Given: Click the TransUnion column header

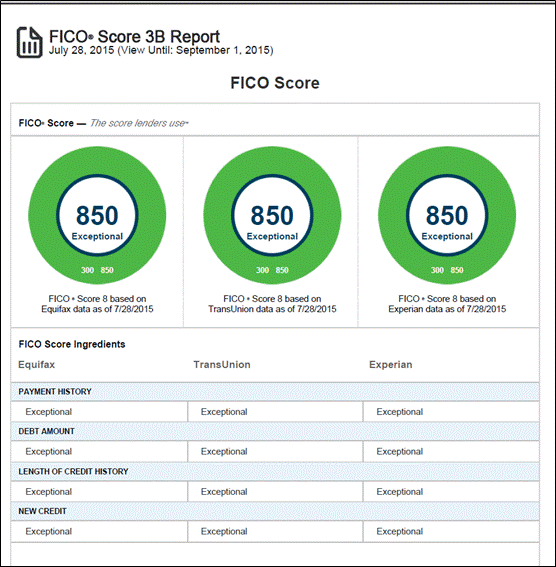Looking at the screenshot, I should [222, 364].
